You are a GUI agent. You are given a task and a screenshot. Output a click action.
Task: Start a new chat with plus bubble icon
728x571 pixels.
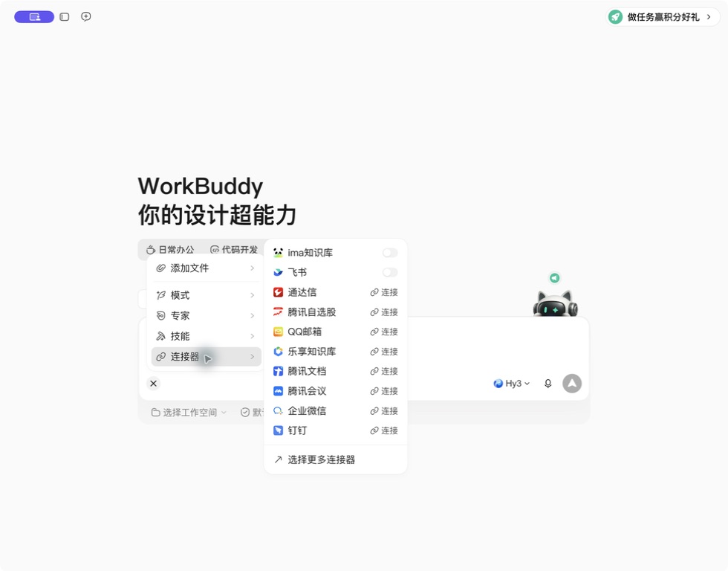[86, 16]
